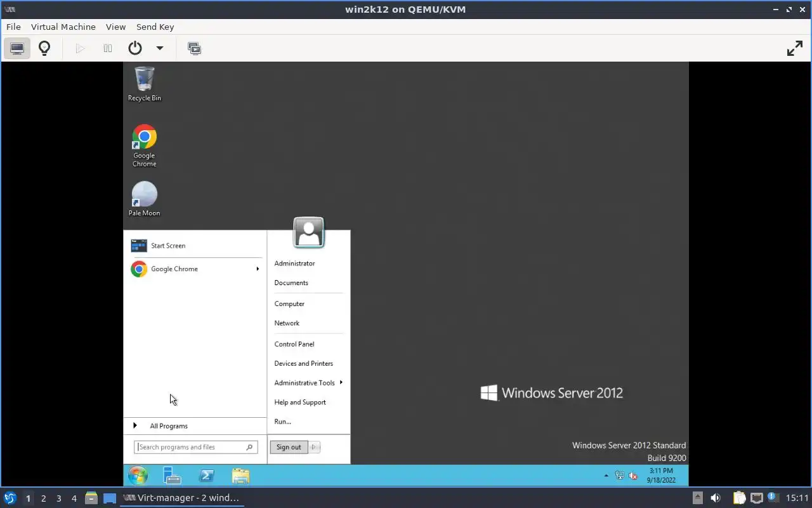Click the power on play icon

pos(80,48)
